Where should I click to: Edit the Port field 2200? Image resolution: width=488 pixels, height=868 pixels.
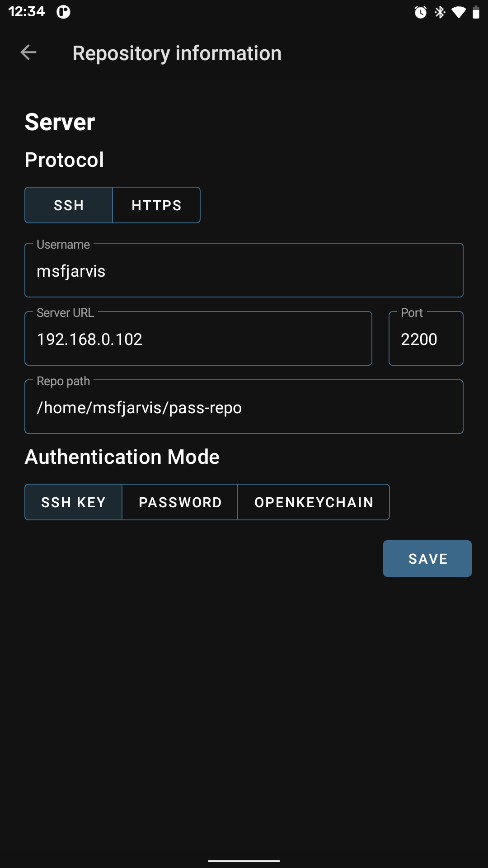[x=426, y=339]
